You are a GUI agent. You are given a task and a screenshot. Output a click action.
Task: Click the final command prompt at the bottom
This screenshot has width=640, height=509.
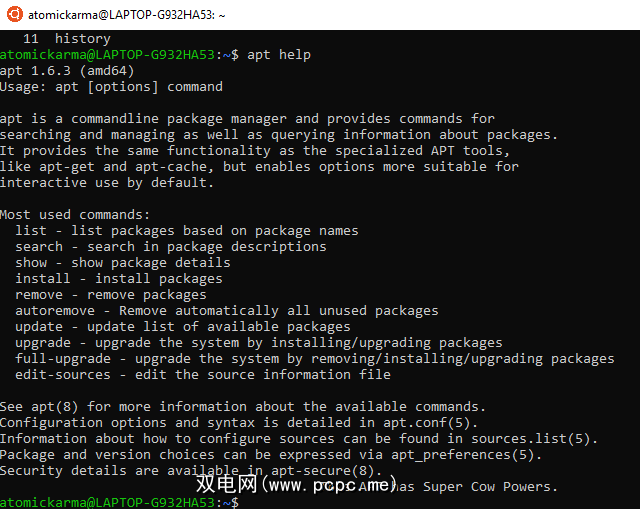pyautogui.click(x=120, y=501)
